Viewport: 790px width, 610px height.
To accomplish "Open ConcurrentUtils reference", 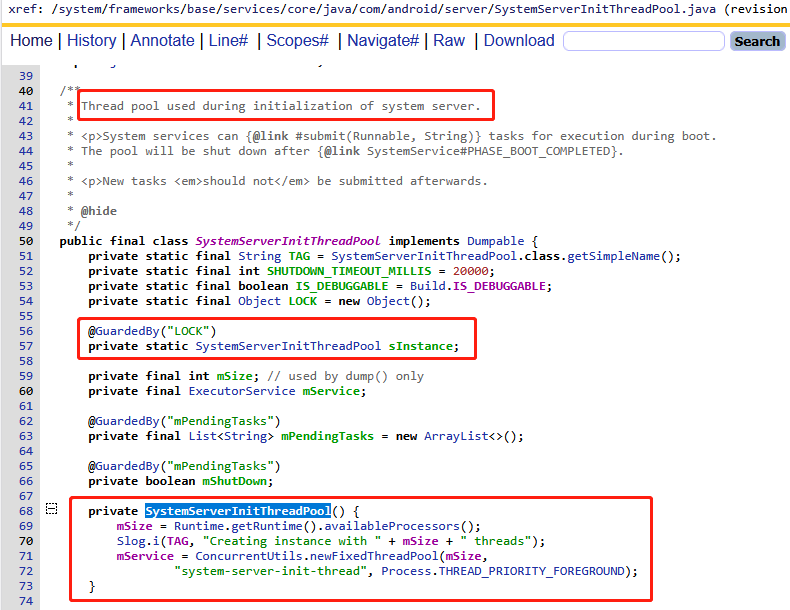I will click(249, 556).
